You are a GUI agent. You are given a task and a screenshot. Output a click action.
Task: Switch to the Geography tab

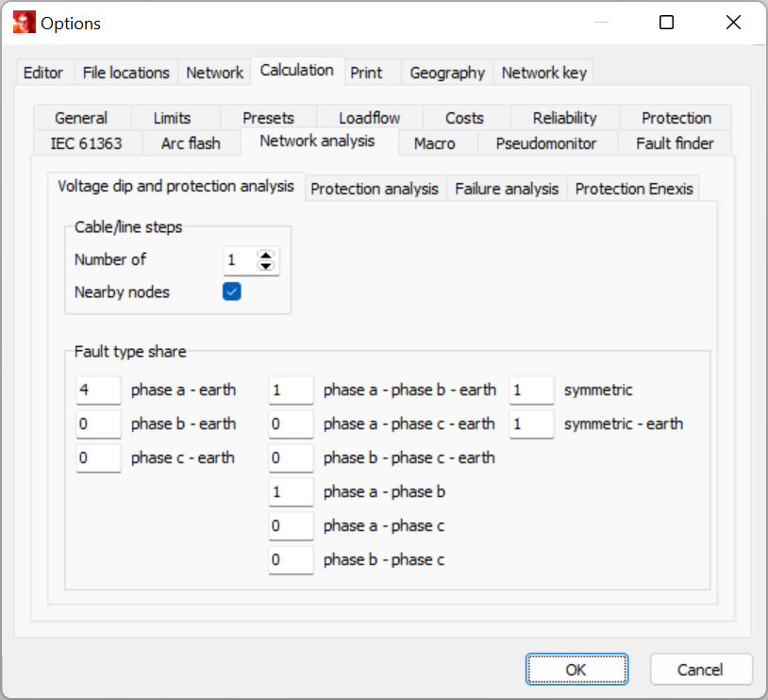447,73
